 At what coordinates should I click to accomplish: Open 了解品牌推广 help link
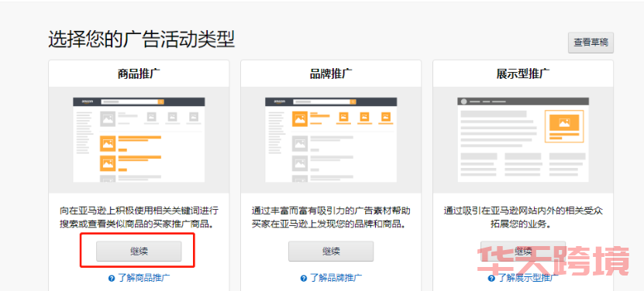(336, 278)
